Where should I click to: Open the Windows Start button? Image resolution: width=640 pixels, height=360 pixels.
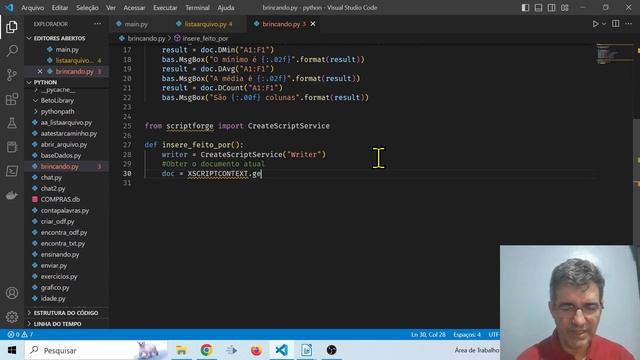[12, 350]
